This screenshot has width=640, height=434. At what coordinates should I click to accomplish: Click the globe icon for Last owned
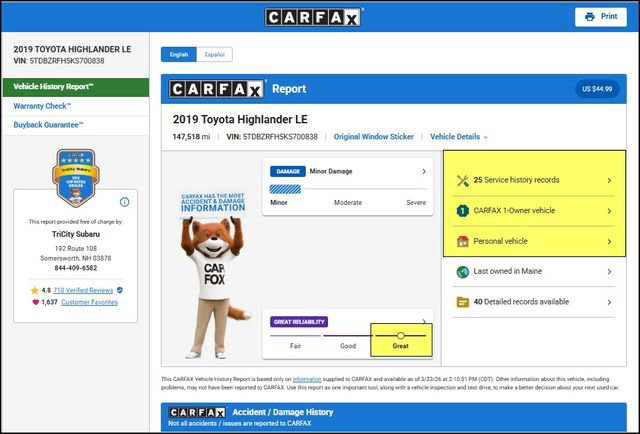coord(462,272)
